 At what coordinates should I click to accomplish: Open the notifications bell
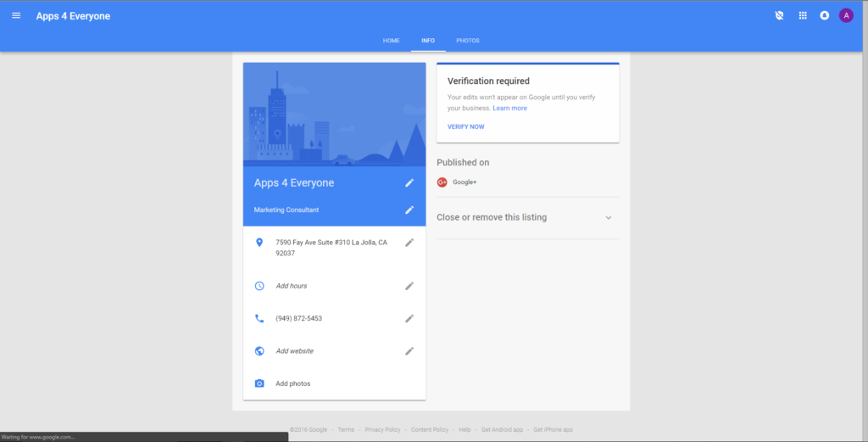[x=824, y=15]
